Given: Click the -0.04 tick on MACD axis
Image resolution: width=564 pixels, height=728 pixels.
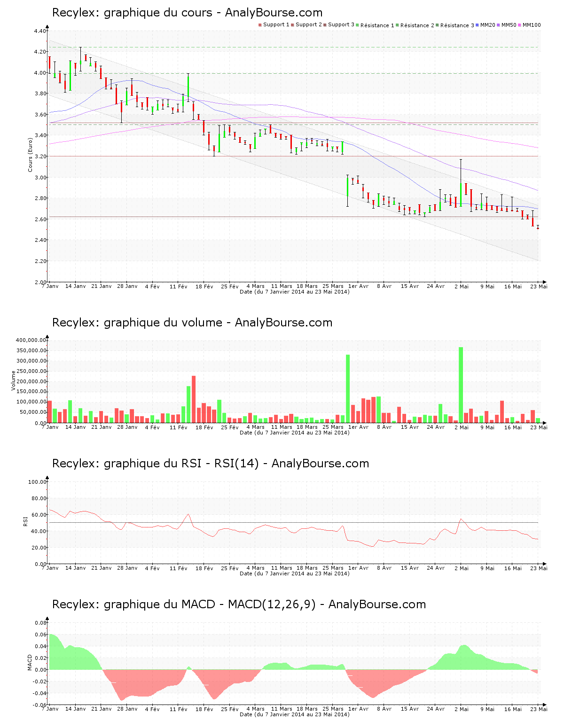Looking at the screenshot, I should pos(40,693).
